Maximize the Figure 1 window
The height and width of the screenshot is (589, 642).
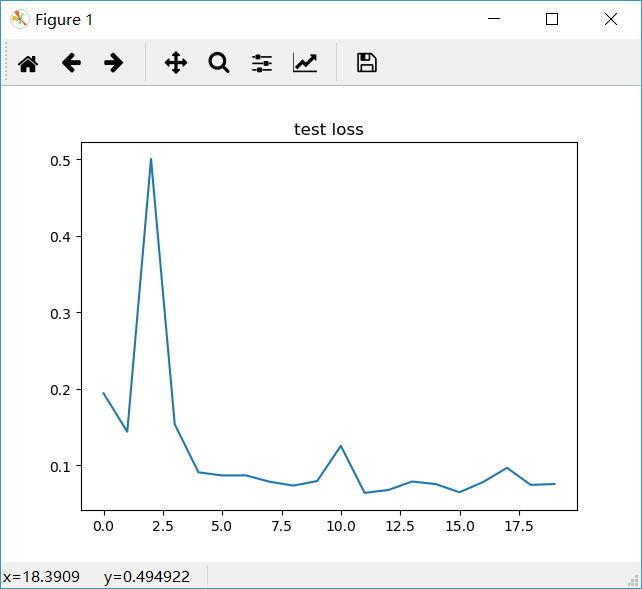click(552, 19)
